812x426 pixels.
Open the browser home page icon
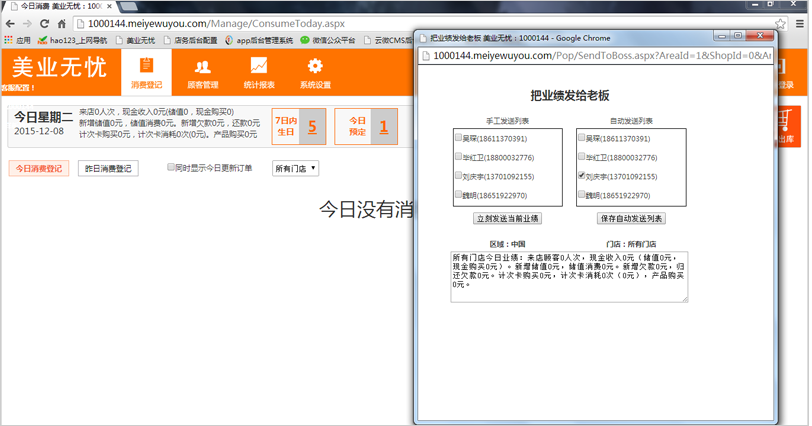62,24
